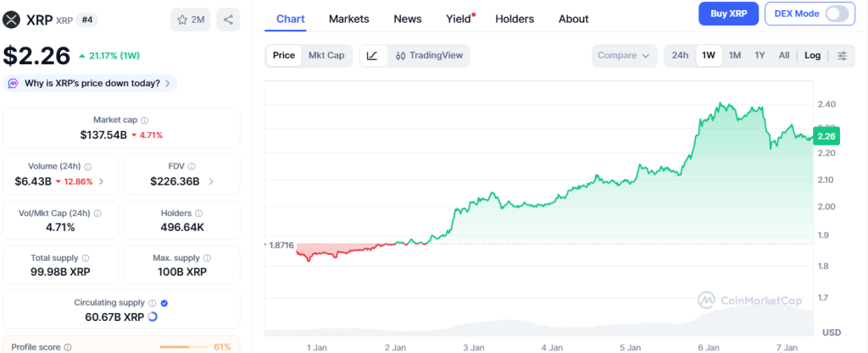
Task: Click the XRP coin logo
Action: [12, 19]
